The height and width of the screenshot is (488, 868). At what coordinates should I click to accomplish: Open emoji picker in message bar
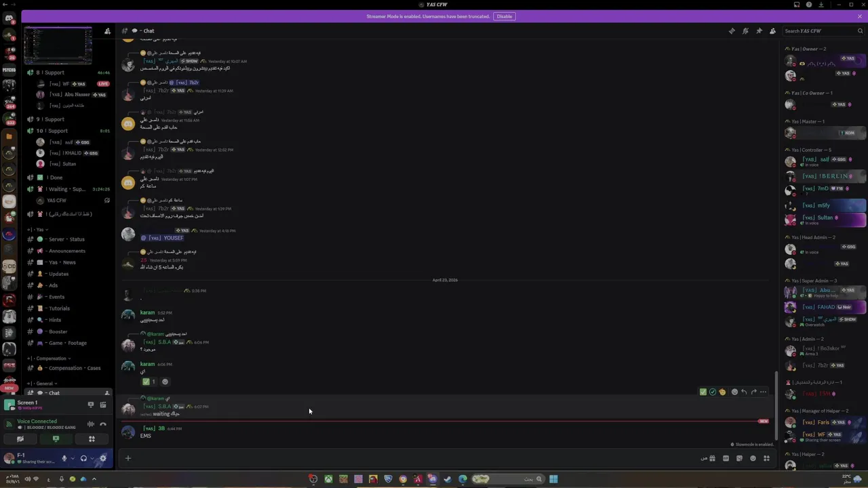(753, 458)
